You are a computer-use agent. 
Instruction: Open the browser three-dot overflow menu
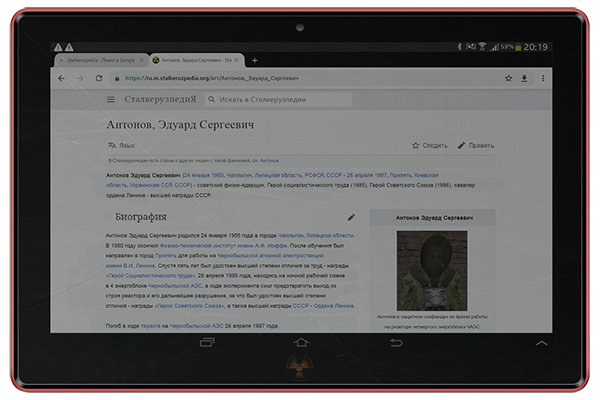pyautogui.click(x=541, y=78)
